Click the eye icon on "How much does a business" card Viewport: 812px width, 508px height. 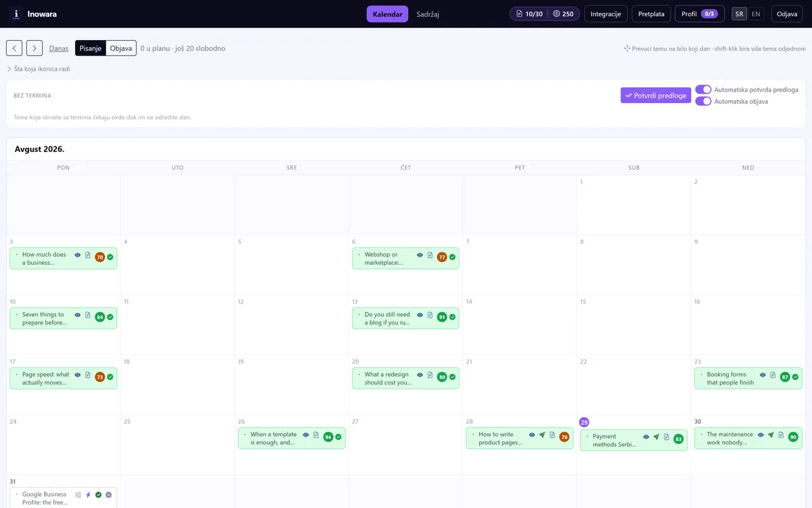78,255
